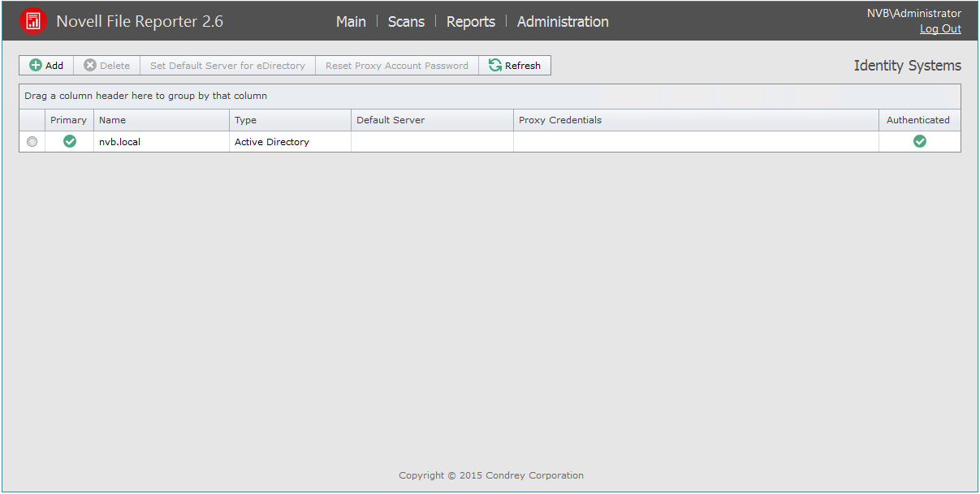
Task: Click the group-by-column drag area panel
Action: 490,97
